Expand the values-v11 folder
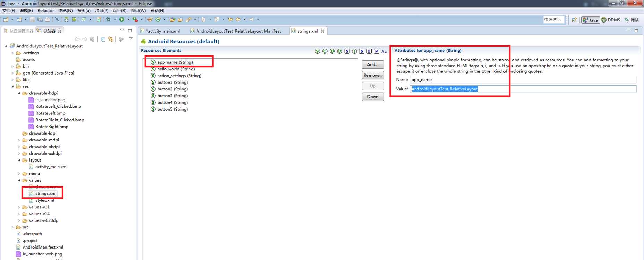 tap(19, 207)
